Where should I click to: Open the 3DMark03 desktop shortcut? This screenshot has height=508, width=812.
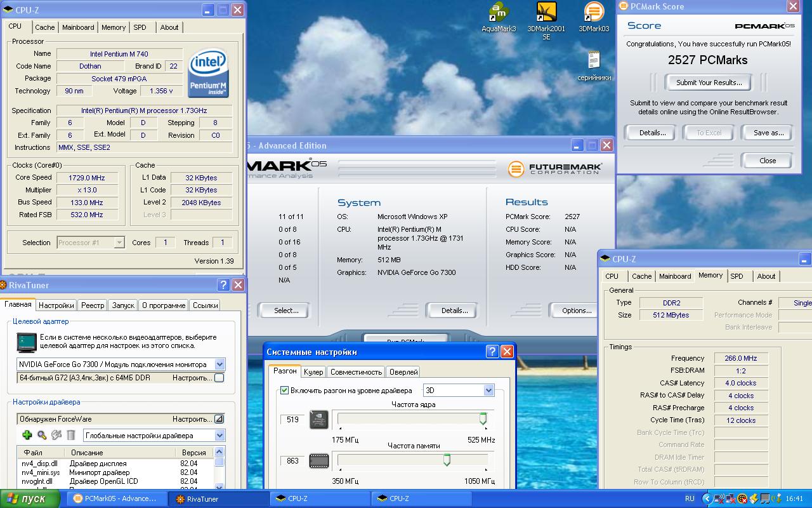[594, 17]
